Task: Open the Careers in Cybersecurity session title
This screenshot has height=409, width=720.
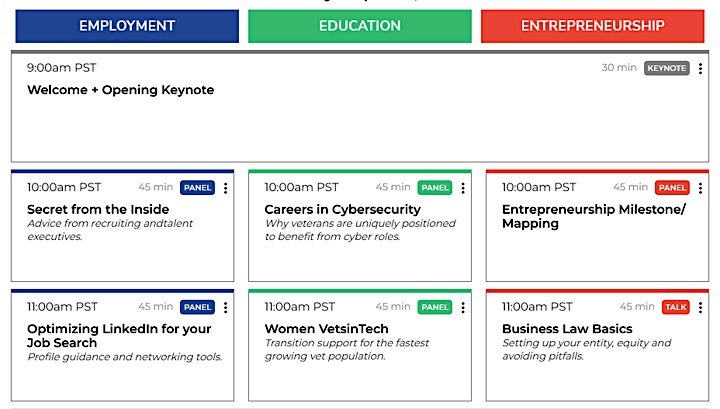Action: pos(343,209)
